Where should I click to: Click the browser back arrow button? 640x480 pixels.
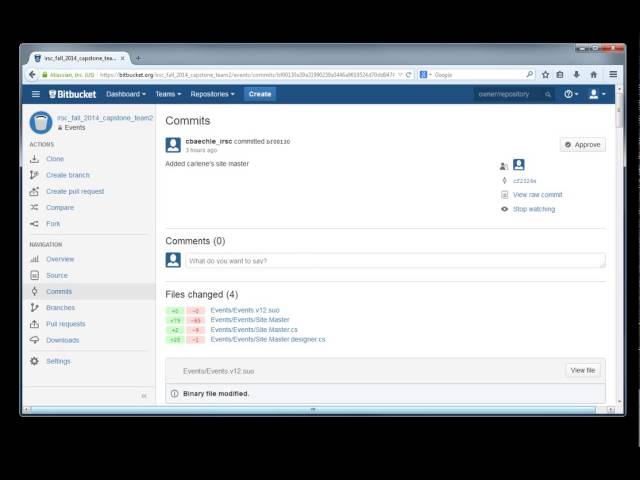32,75
